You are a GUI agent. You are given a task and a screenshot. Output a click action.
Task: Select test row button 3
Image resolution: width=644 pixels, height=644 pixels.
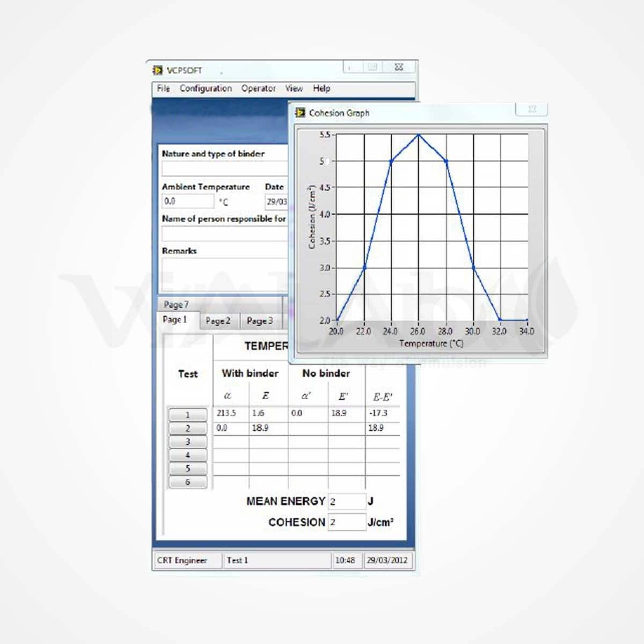point(188,442)
